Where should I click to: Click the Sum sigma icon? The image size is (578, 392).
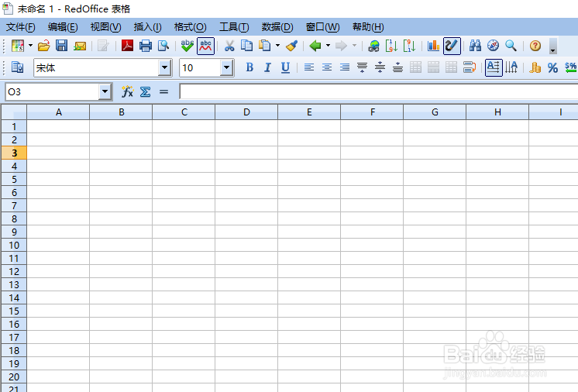click(x=145, y=91)
